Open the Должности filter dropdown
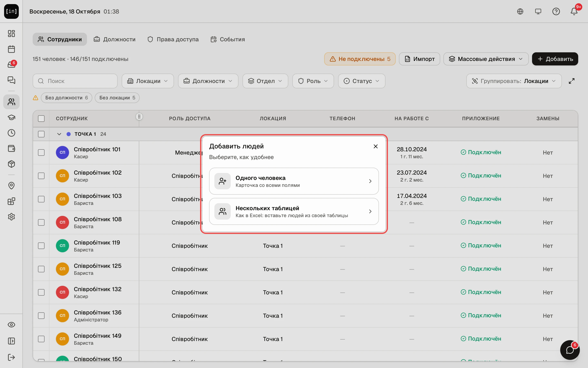This screenshot has height=368, width=588. click(x=208, y=81)
